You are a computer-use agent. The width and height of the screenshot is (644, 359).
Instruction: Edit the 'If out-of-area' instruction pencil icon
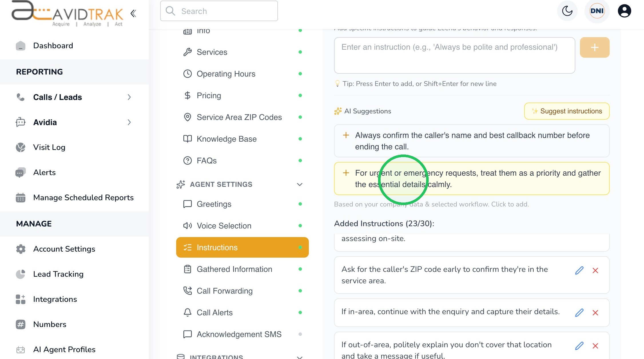(579, 346)
